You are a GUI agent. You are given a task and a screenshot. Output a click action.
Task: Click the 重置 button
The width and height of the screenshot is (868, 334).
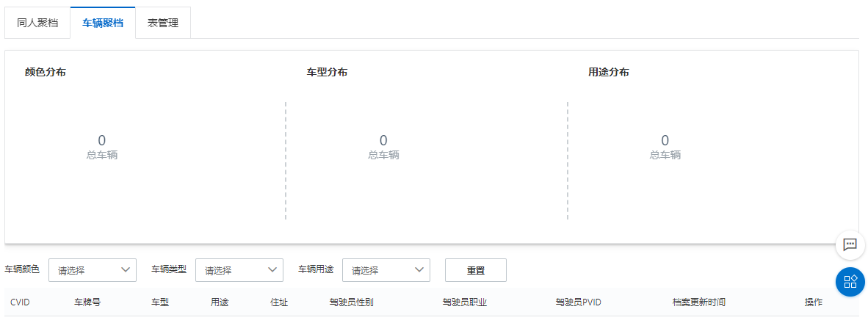[476, 270]
